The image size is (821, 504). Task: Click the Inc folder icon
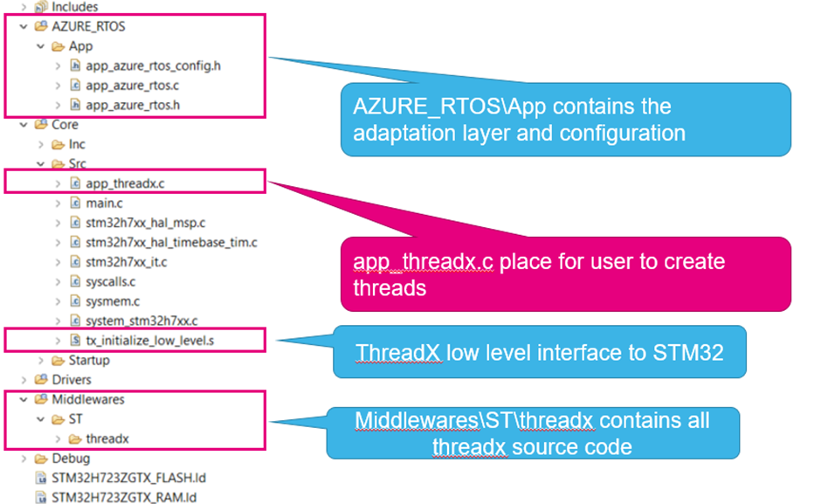tap(59, 144)
